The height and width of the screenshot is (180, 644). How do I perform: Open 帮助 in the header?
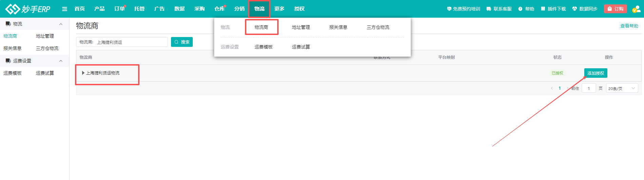(526, 9)
